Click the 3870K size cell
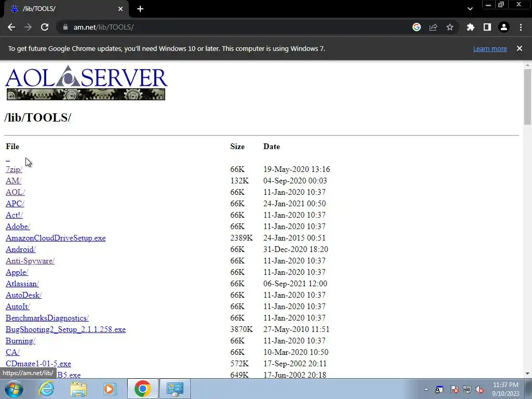This screenshot has width=532, height=399. [241, 329]
